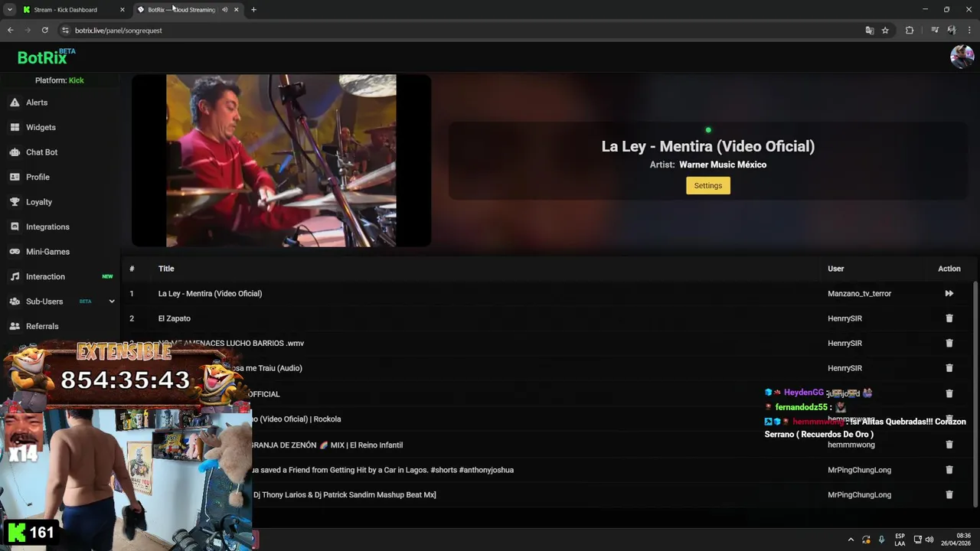
Task: Open the network tray icon
Action: (918, 540)
